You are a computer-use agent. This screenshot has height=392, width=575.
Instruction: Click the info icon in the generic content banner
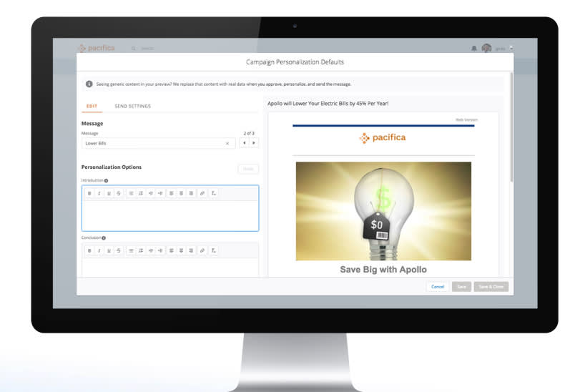coord(89,84)
